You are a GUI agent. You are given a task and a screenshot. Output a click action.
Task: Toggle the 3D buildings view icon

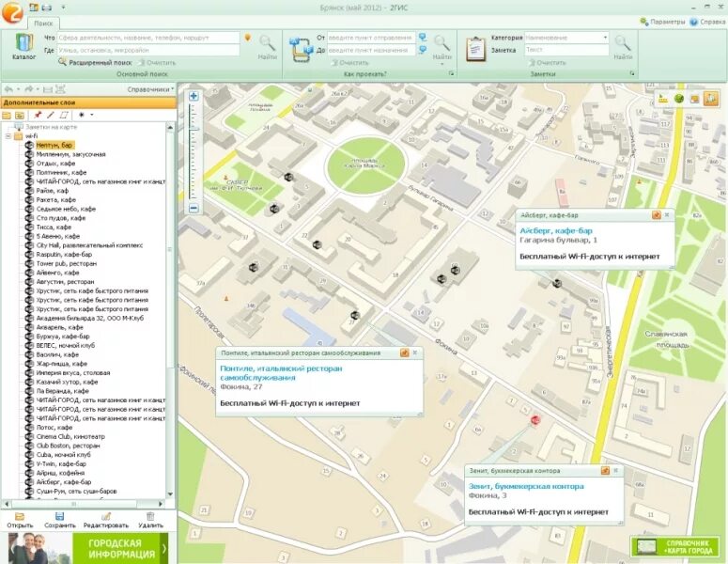click(711, 99)
